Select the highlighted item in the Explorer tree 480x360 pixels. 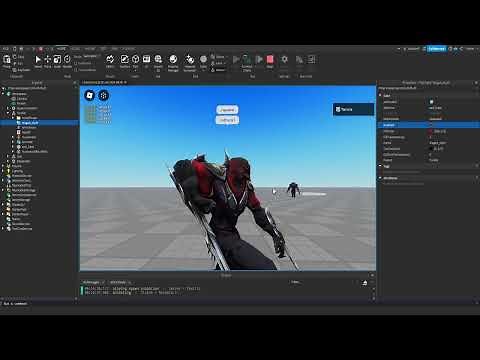point(39,123)
